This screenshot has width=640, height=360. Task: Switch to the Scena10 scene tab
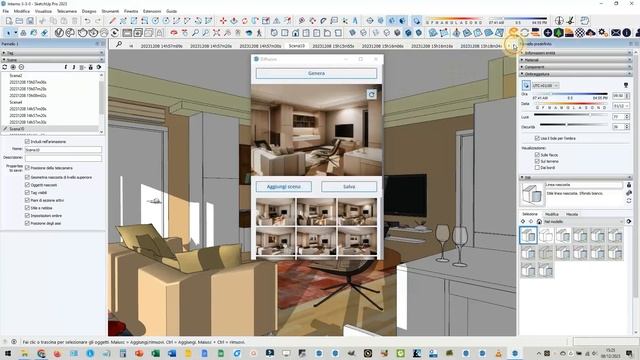tap(297, 46)
